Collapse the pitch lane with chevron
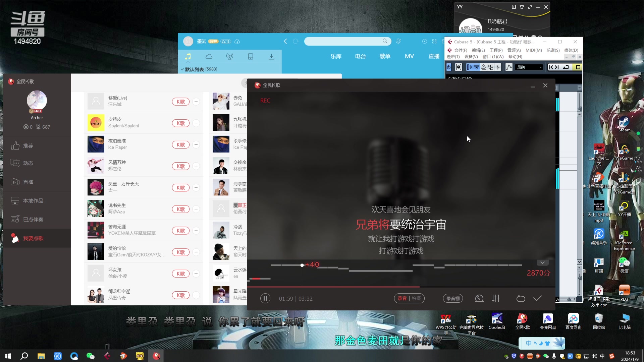 tap(542, 262)
